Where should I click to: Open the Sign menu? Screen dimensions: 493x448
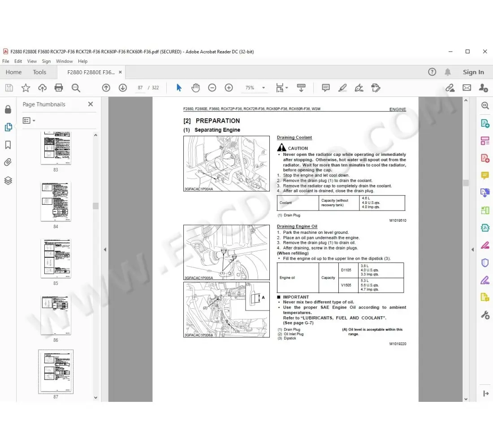[x=46, y=61]
